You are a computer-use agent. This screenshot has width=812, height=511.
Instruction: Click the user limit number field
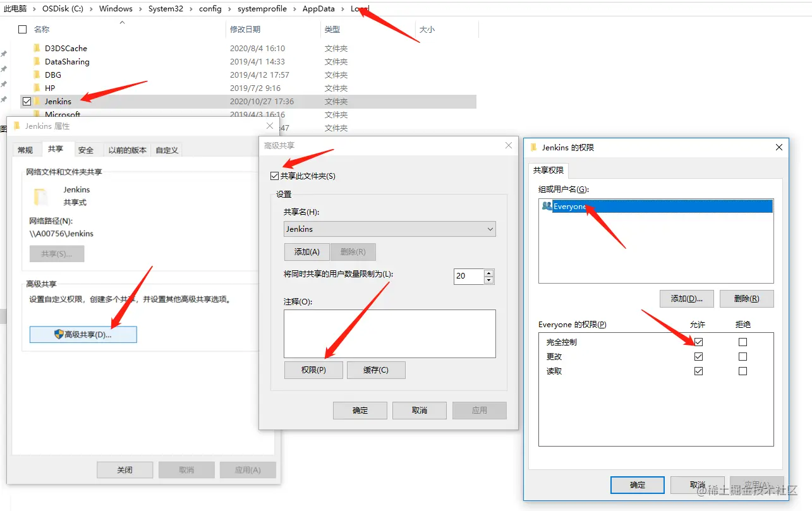(x=469, y=276)
